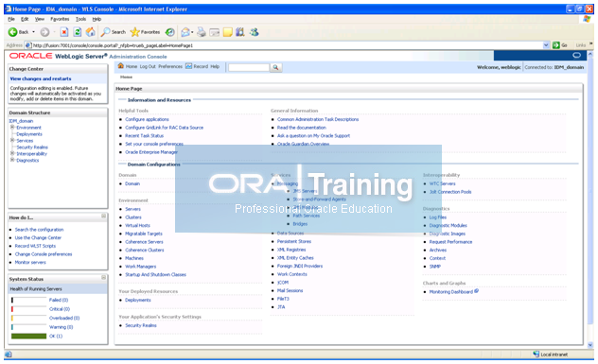598x364 pixels.
Task: Open the IE History toolbar icon
Action: coord(170,32)
